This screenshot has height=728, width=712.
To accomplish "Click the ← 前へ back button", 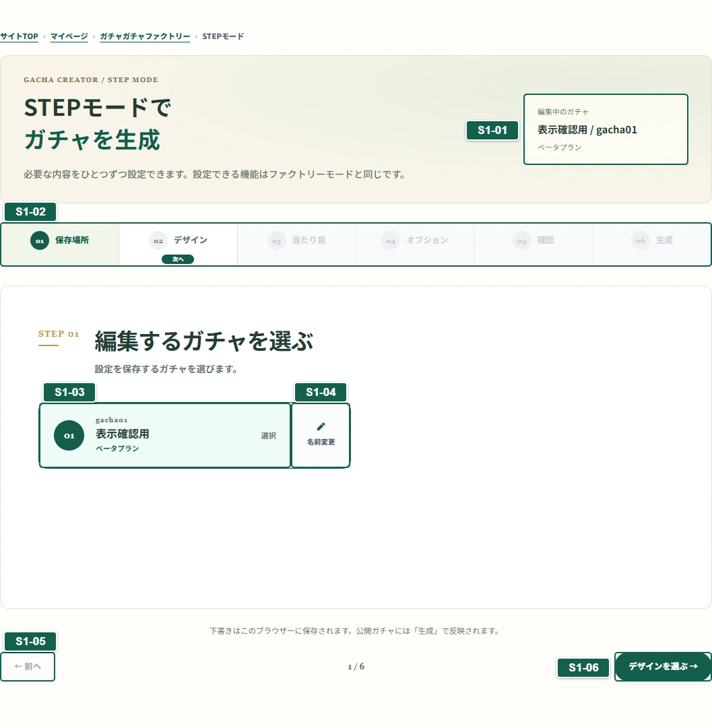I will point(28,666).
